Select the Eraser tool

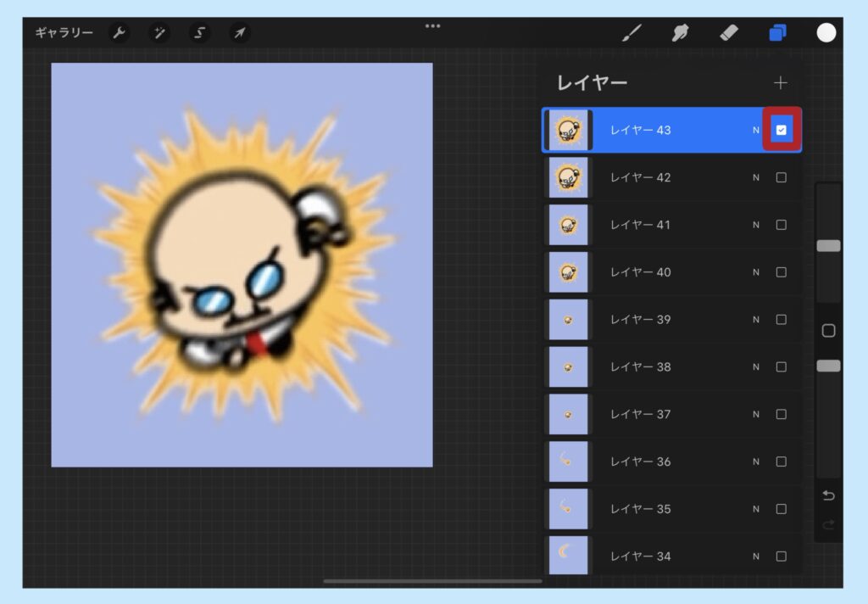(729, 33)
